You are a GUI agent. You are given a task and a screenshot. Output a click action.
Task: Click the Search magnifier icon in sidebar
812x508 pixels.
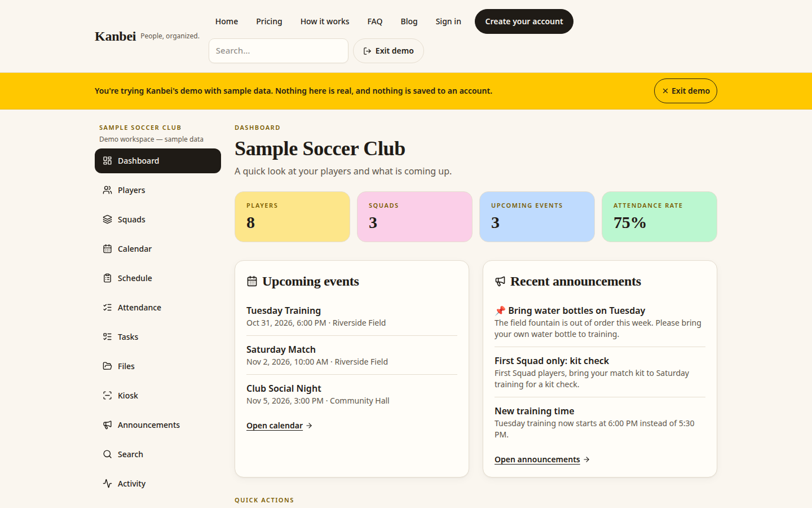point(107,454)
